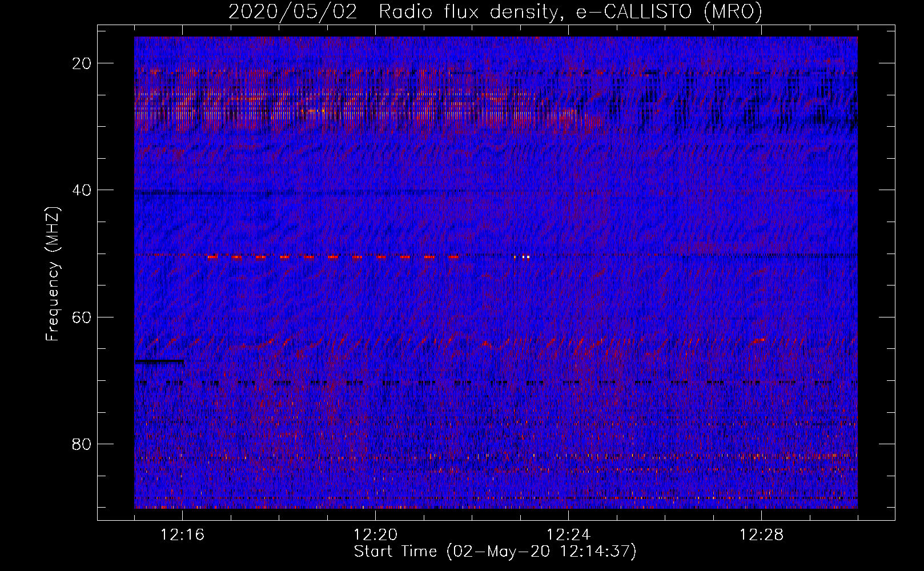Click the frequency tick label "20"
Viewport: 924px width, 571px height.
(x=82, y=63)
